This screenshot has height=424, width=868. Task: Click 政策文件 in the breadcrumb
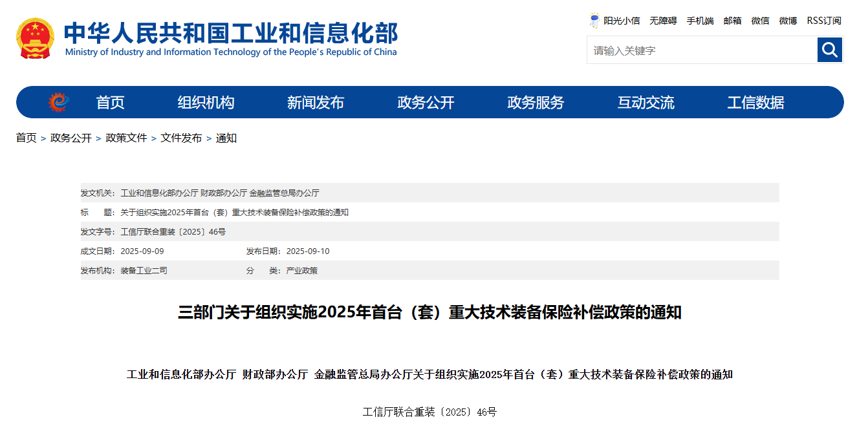126,138
